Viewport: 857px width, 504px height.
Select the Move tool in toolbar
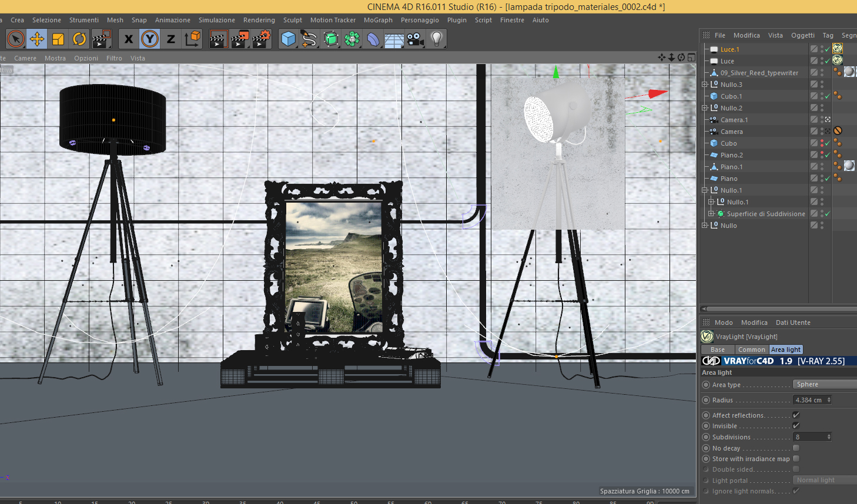click(37, 39)
